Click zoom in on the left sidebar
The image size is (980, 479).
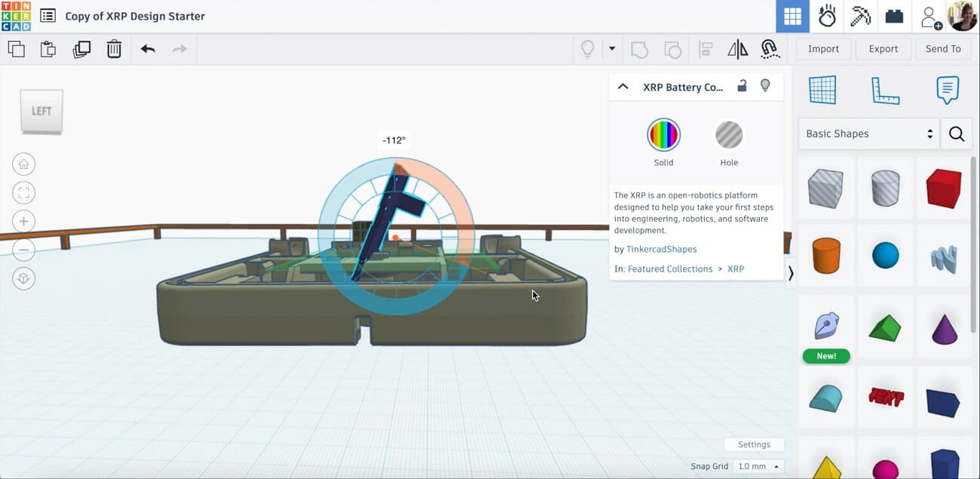pyautogui.click(x=23, y=221)
